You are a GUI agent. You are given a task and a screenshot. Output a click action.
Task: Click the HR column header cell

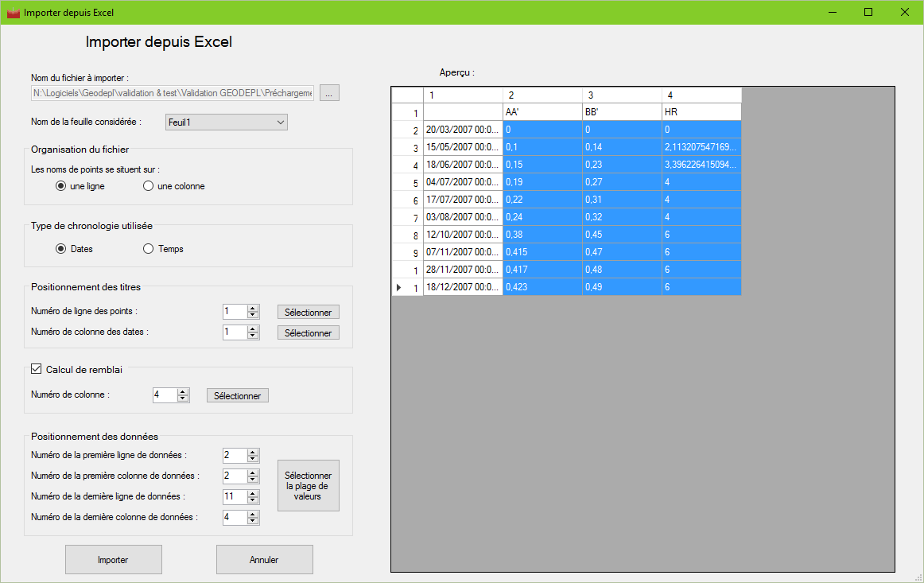click(701, 112)
